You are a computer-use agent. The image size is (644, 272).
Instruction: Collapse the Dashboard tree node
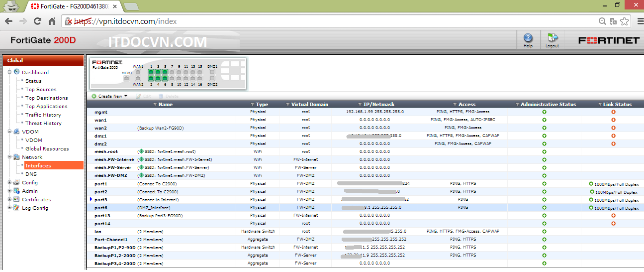pyautogui.click(x=9, y=72)
